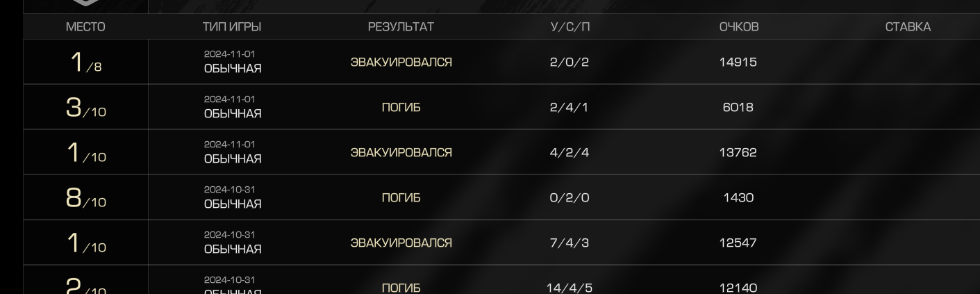Viewport: 980px width, 294px height.
Task: Click the 12547 points entry
Action: coord(738,243)
